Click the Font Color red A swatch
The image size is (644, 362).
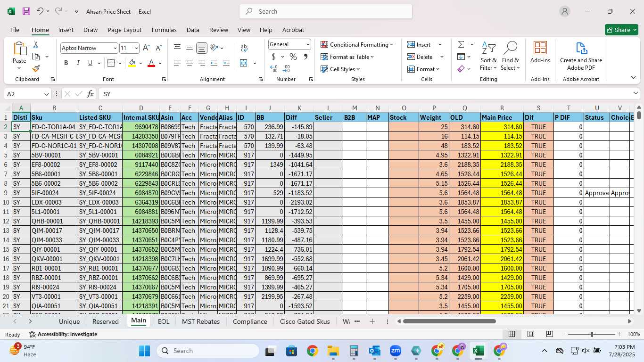tap(151, 63)
